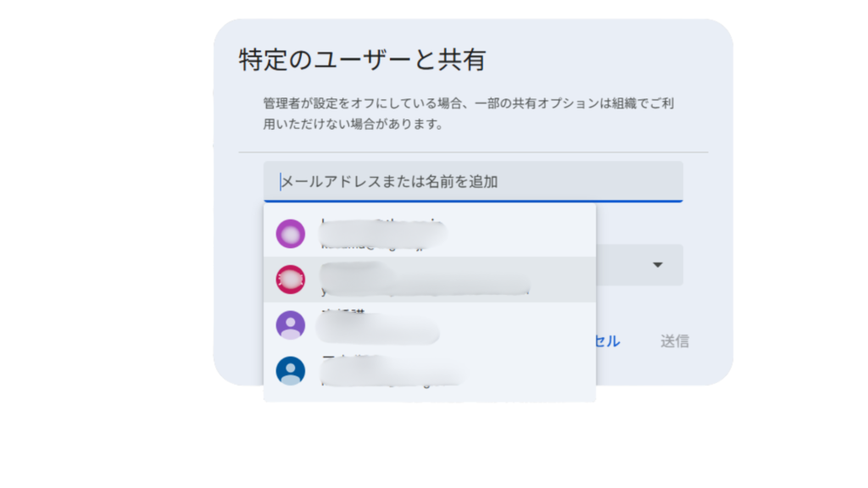
Task: Open the dropdown arrow beside the suggestion list
Action: click(657, 265)
